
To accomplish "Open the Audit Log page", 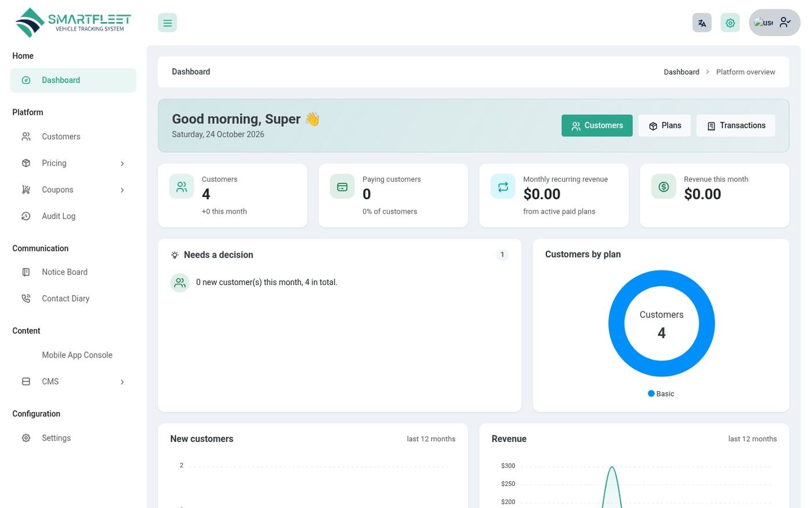I will pyautogui.click(x=73, y=216).
